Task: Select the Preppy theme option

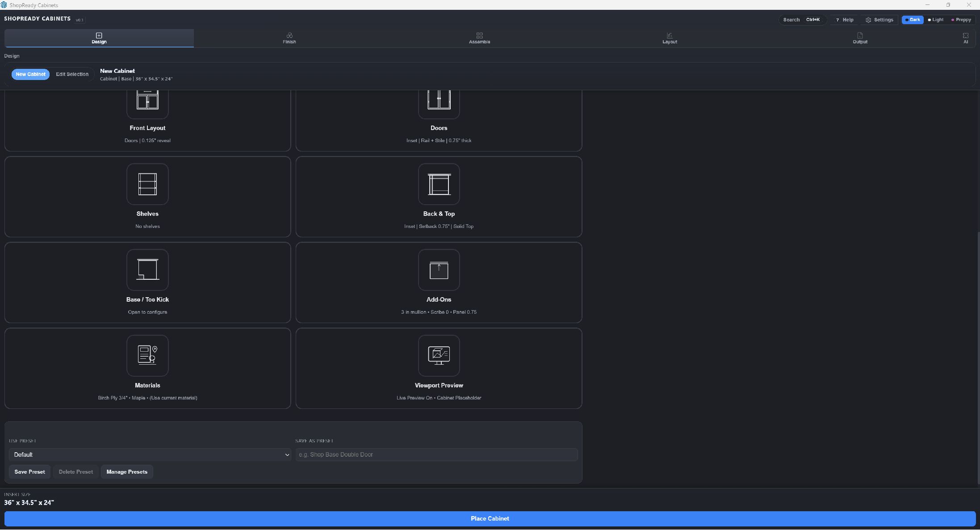Action: pyautogui.click(x=961, y=20)
